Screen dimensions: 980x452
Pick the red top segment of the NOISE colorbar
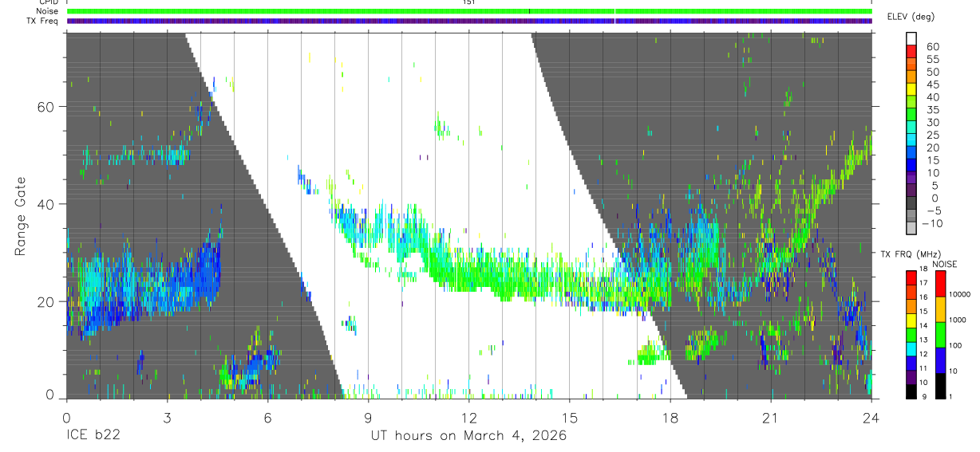[940, 284]
